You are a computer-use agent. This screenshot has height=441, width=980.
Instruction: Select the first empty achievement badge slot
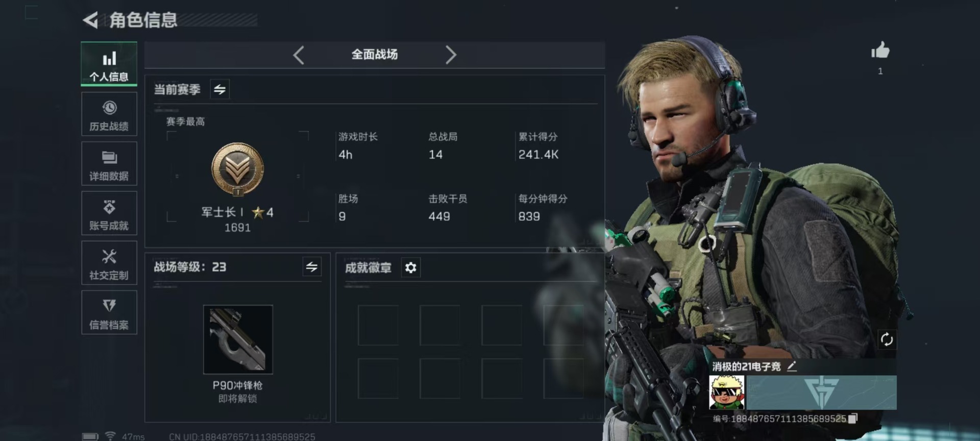point(378,325)
